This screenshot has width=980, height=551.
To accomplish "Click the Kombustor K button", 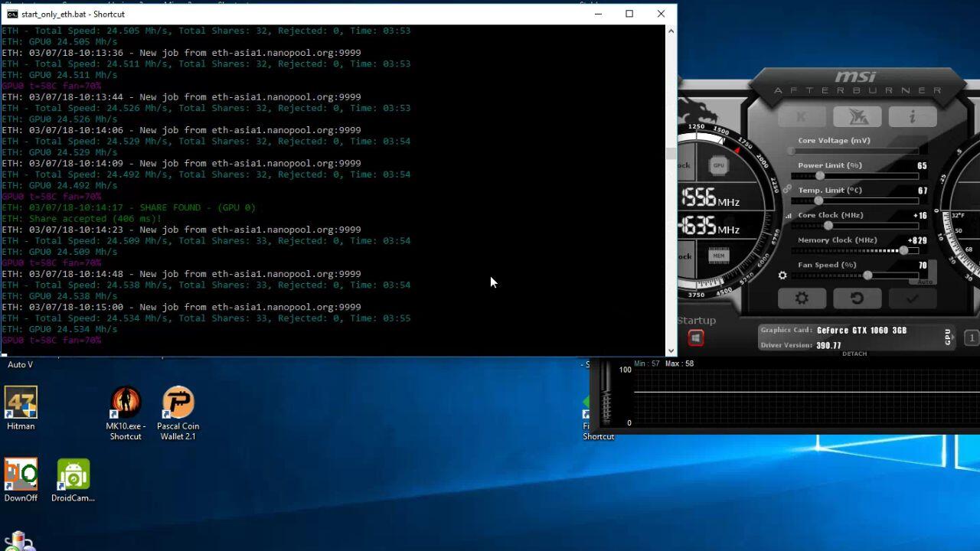I will click(802, 116).
